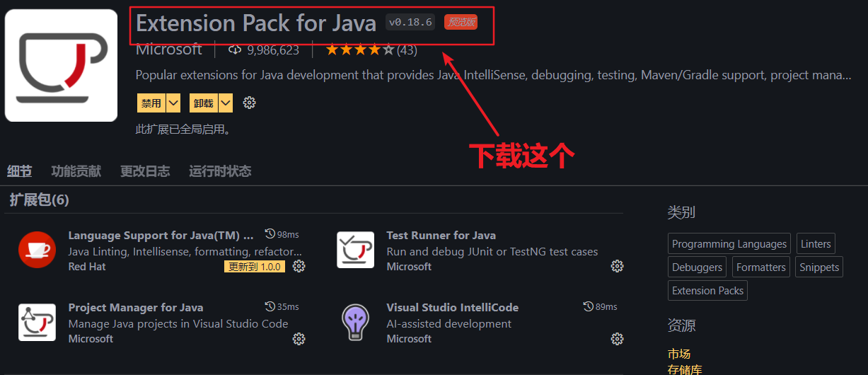Expand the dropdown arrow next to 卸载

(x=226, y=103)
